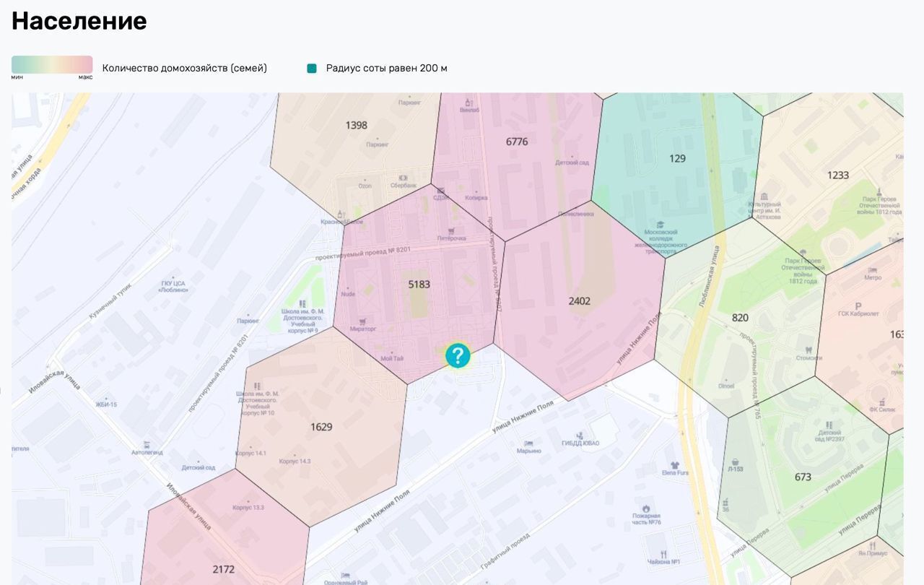
Task: Click the ГСК Кабриолет parking icon
Action: [x=858, y=305]
